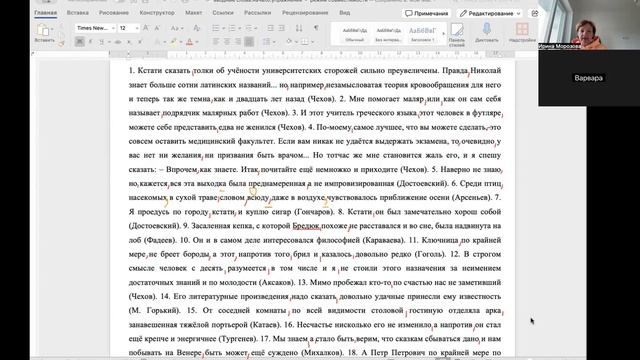The image size is (640, 360).
Task: Click the borders icon
Action: 304,42
